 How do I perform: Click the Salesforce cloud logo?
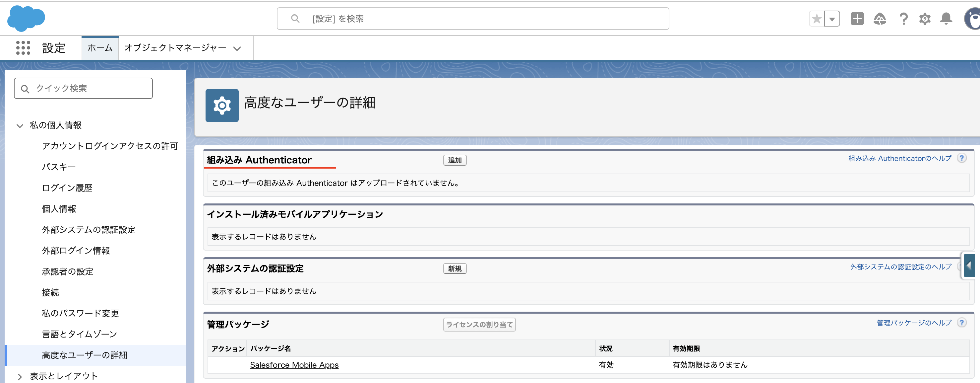26,18
